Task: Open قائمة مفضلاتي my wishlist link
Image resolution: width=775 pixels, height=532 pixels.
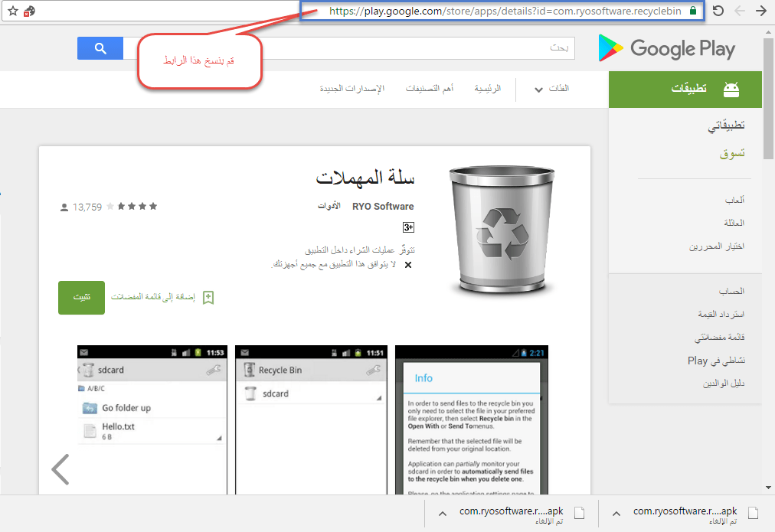Action: tap(720, 338)
